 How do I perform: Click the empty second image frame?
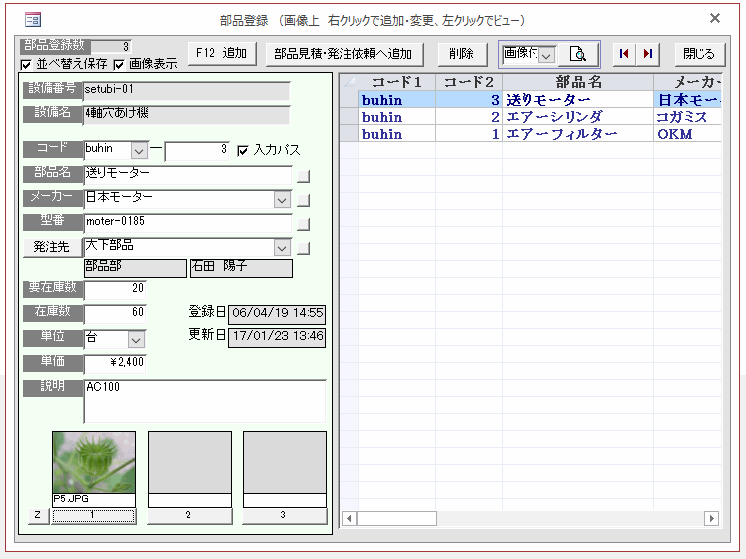[x=190, y=462]
